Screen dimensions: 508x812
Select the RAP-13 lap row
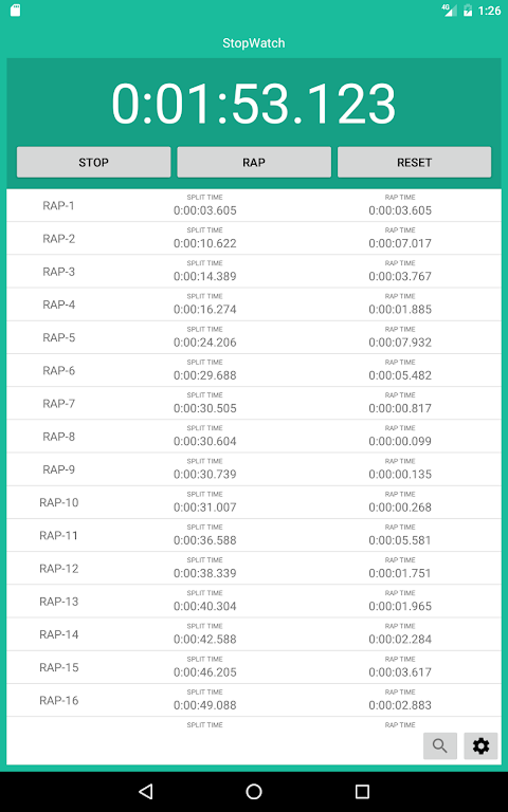pos(254,601)
